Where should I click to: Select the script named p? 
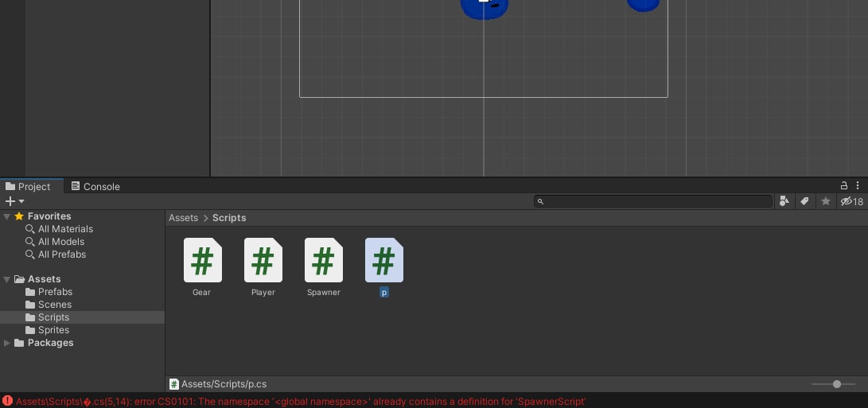point(384,261)
